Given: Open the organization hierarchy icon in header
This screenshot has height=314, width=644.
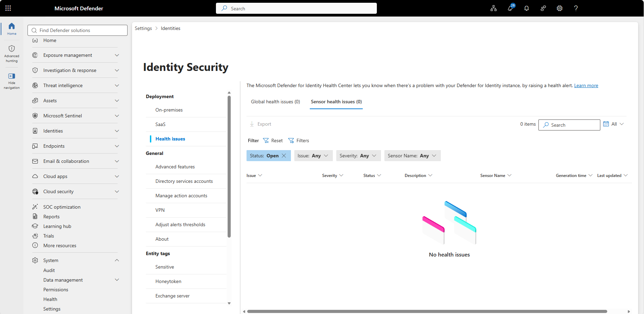Looking at the screenshot, I should point(493,8).
